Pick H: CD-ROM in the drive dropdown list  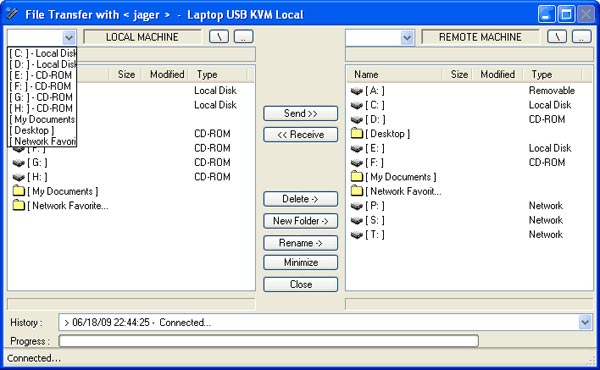[42, 108]
